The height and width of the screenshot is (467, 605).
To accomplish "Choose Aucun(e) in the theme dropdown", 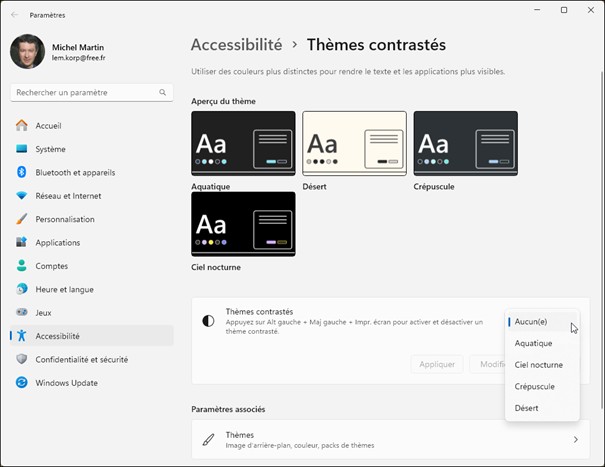I will tap(531, 322).
